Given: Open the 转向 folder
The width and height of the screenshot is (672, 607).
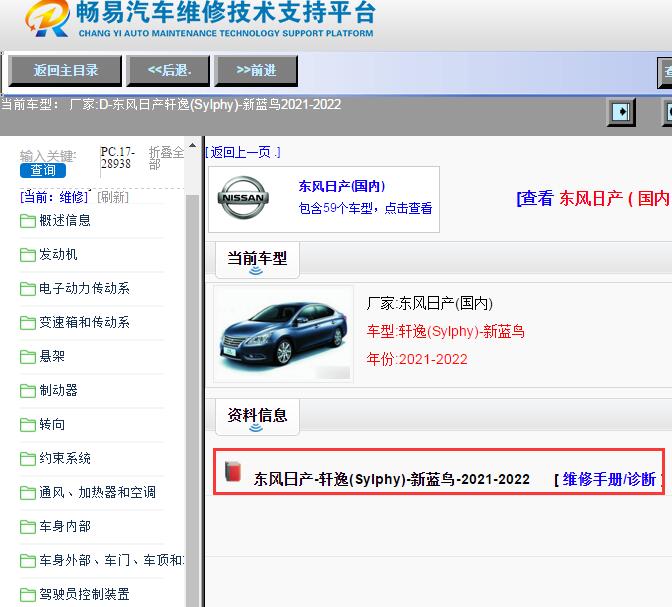Looking at the screenshot, I should [x=42, y=424].
